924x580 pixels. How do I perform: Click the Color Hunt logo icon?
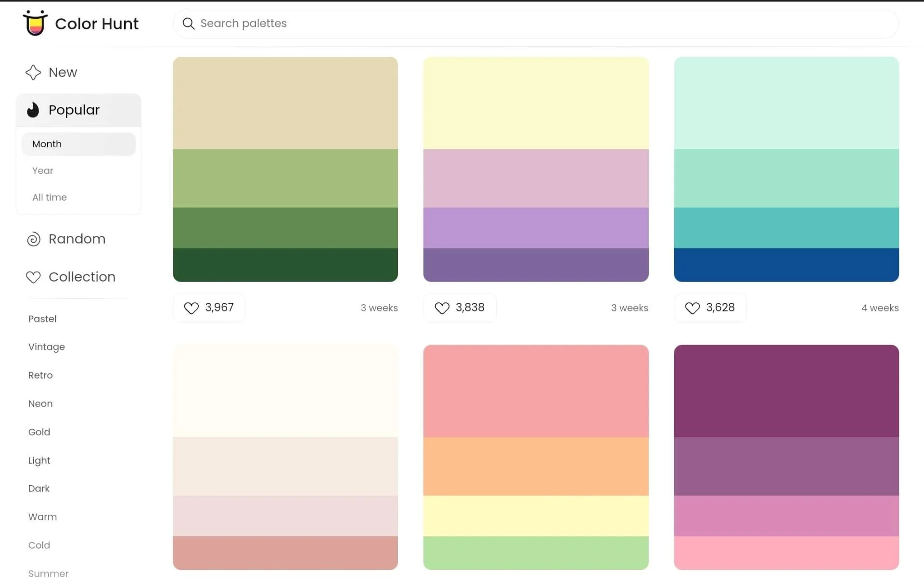35,23
